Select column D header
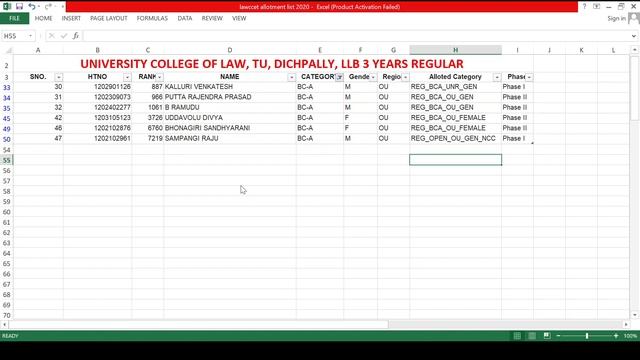Screen dimensions: 640x360 point(230,50)
